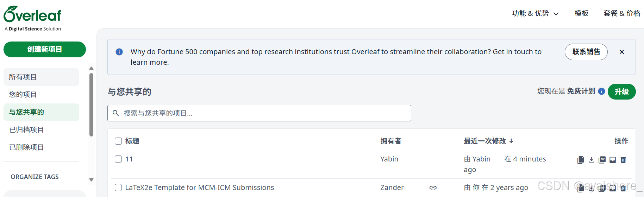Click the 创建新项目 button
The image size is (644, 197).
coord(45,49)
